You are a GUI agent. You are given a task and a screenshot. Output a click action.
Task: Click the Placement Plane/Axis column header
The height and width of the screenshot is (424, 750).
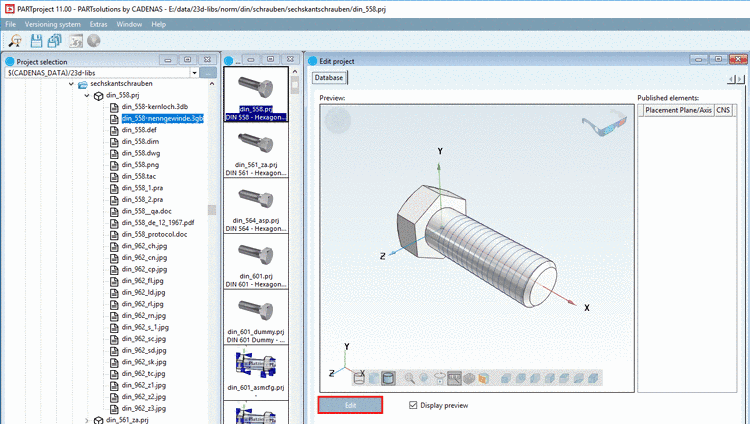coord(678,111)
